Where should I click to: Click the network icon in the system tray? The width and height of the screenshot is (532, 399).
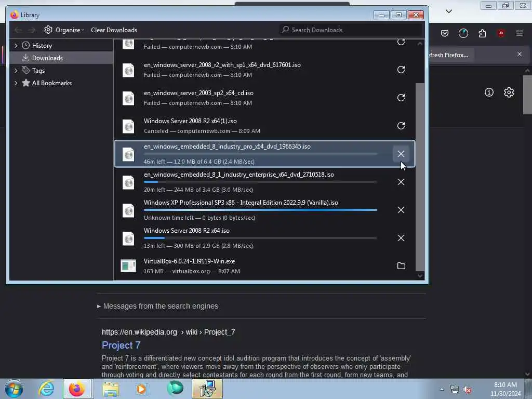454,390
